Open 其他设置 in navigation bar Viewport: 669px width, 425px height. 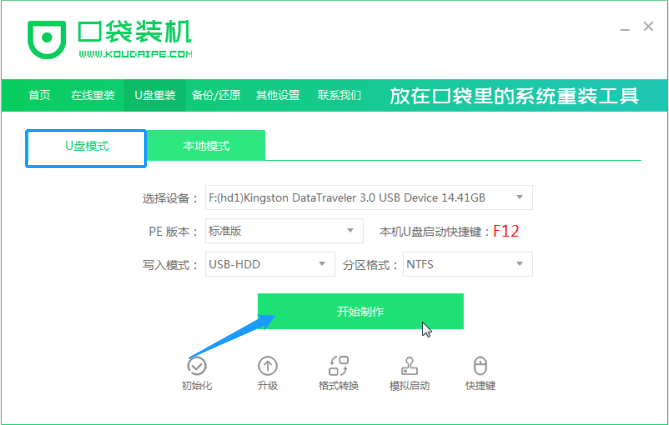[277, 96]
